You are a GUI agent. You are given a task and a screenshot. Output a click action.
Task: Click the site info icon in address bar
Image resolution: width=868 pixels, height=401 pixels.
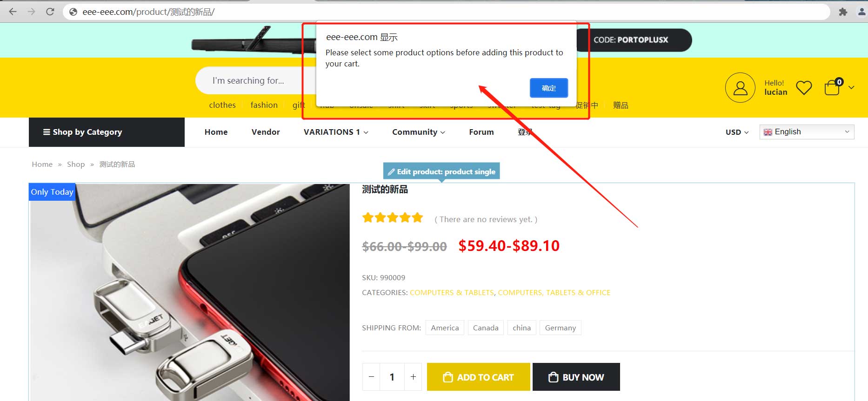tap(73, 12)
